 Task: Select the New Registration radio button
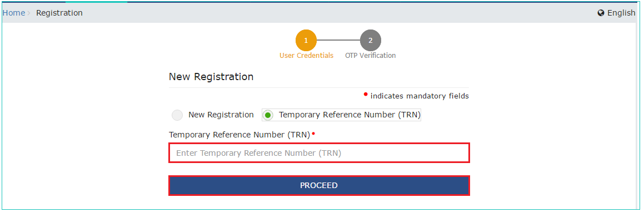click(x=177, y=115)
